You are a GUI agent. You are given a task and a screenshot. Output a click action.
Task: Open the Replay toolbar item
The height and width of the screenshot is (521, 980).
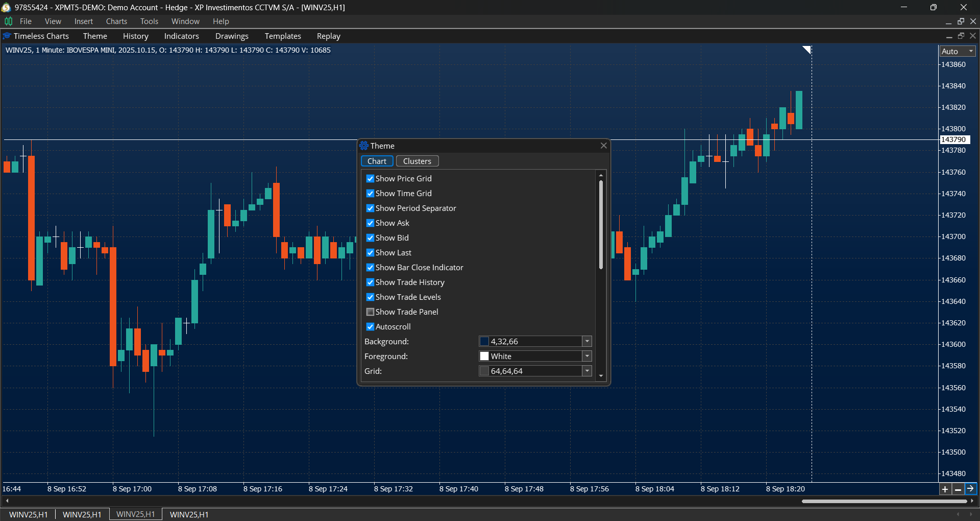328,36
